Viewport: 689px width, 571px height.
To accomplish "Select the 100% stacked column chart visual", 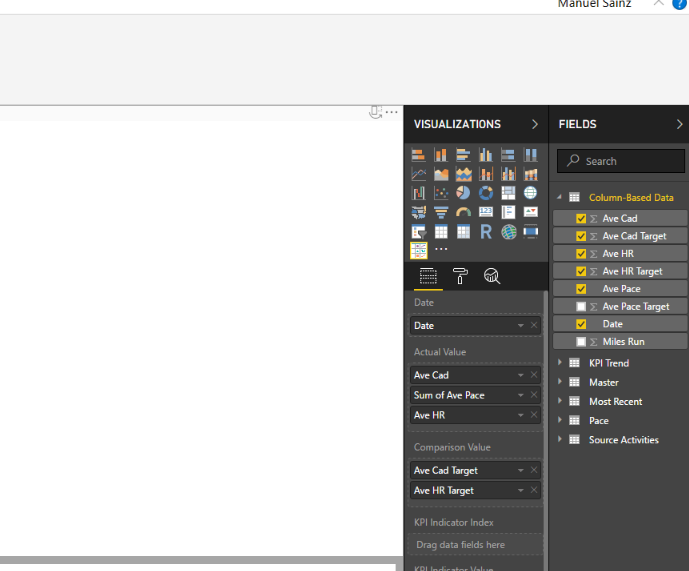I will 530,155.
